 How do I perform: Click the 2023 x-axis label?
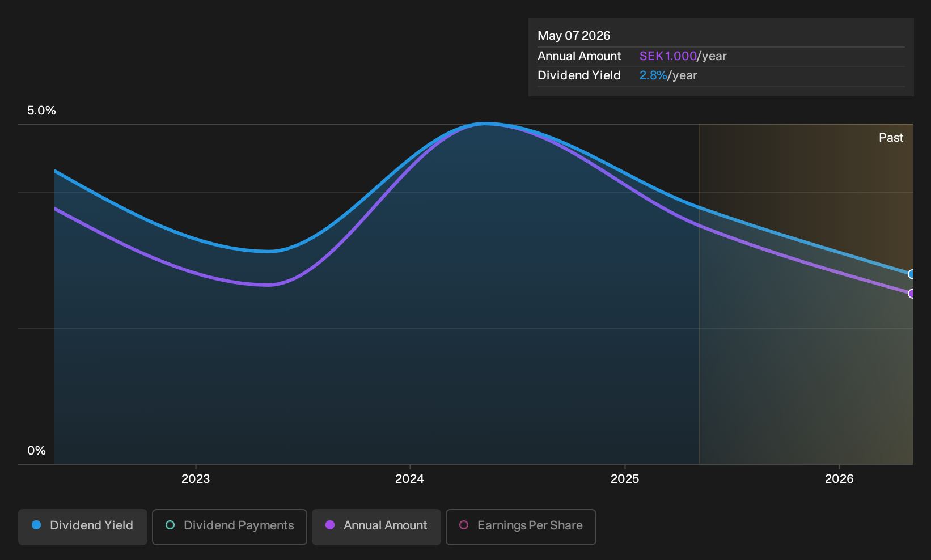tap(196, 479)
